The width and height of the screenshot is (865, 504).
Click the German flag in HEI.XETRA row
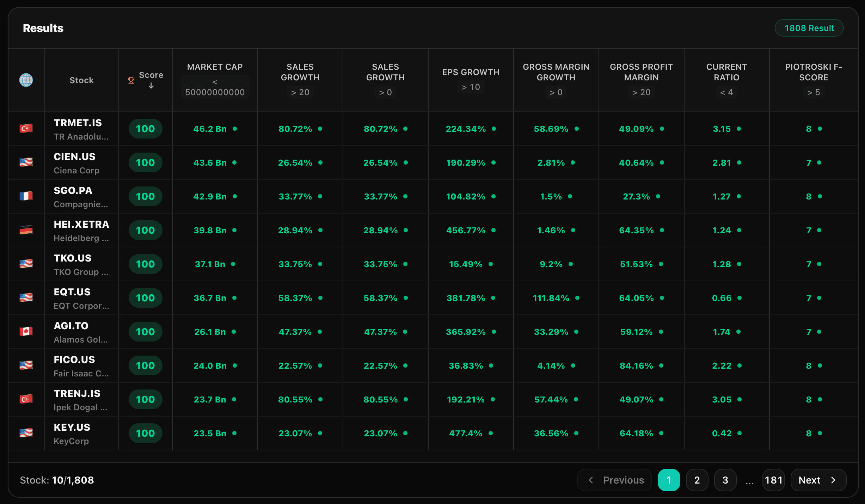[x=26, y=230]
